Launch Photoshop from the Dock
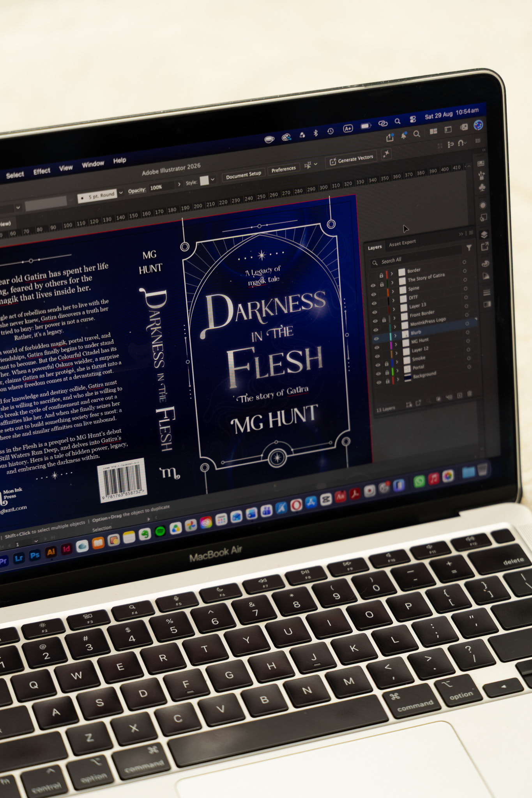 (35, 555)
